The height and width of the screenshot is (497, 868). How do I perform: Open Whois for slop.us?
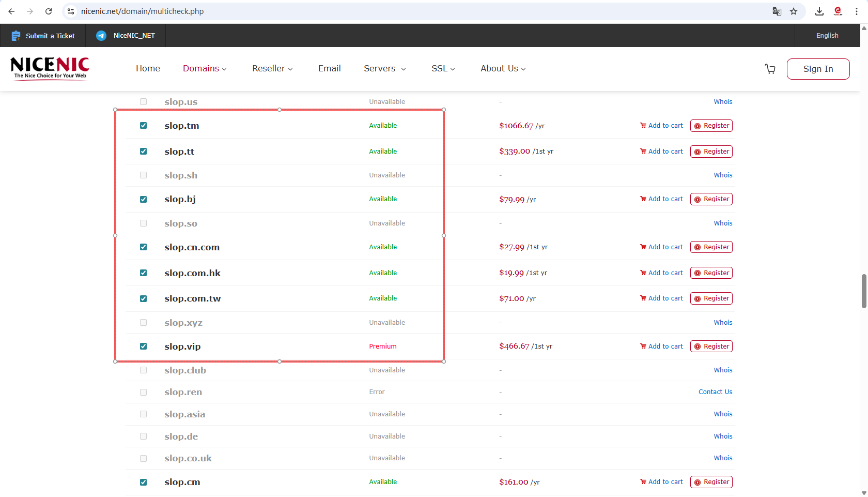(x=723, y=101)
